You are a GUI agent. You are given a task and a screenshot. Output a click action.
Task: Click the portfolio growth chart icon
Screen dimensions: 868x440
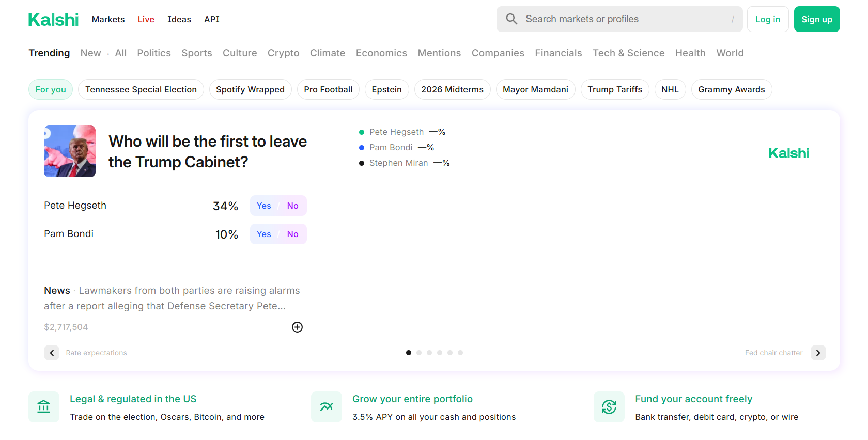(x=327, y=407)
